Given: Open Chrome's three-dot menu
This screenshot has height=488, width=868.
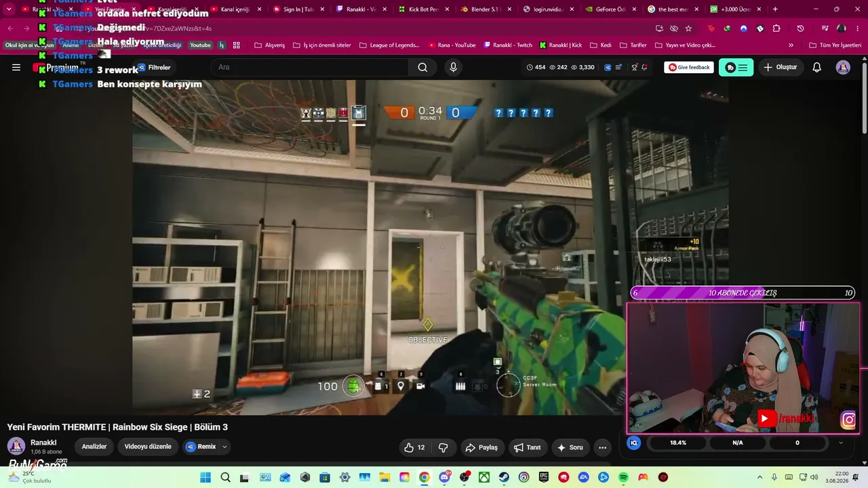Looking at the screenshot, I should click(857, 28).
